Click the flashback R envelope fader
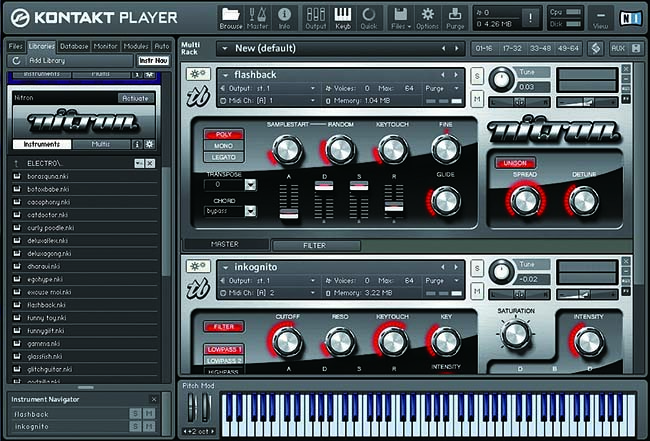 393,206
